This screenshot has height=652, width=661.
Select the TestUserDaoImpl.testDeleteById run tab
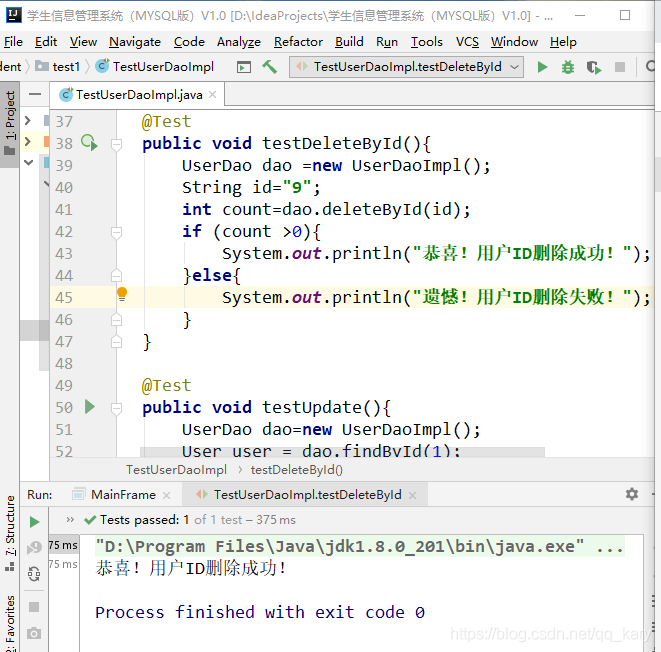click(x=307, y=494)
